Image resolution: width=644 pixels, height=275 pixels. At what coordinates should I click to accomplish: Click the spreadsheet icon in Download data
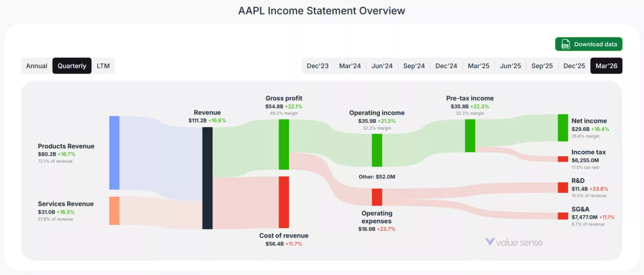pyautogui.click(x=565, y=44)
